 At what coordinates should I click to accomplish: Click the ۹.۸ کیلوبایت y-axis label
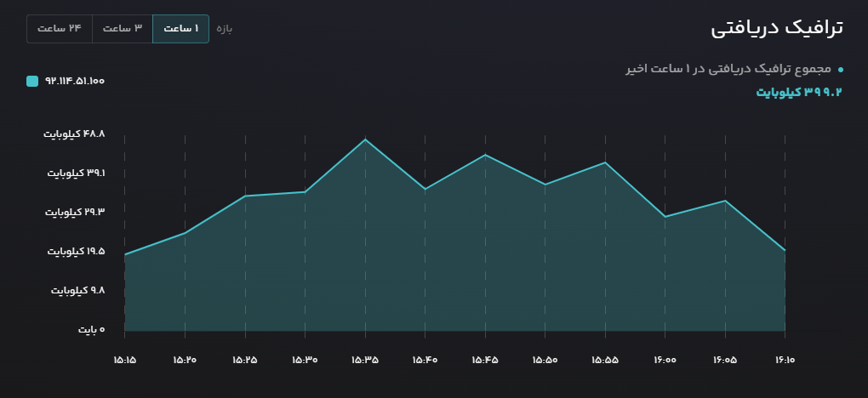click(78, 291)
